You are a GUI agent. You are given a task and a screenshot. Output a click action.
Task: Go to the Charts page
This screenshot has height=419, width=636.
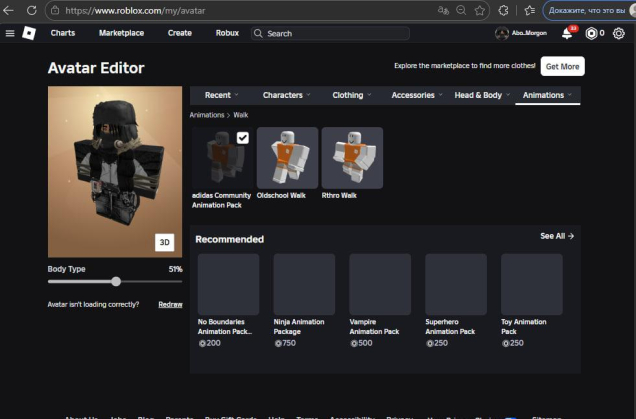(x=62, y=33)
